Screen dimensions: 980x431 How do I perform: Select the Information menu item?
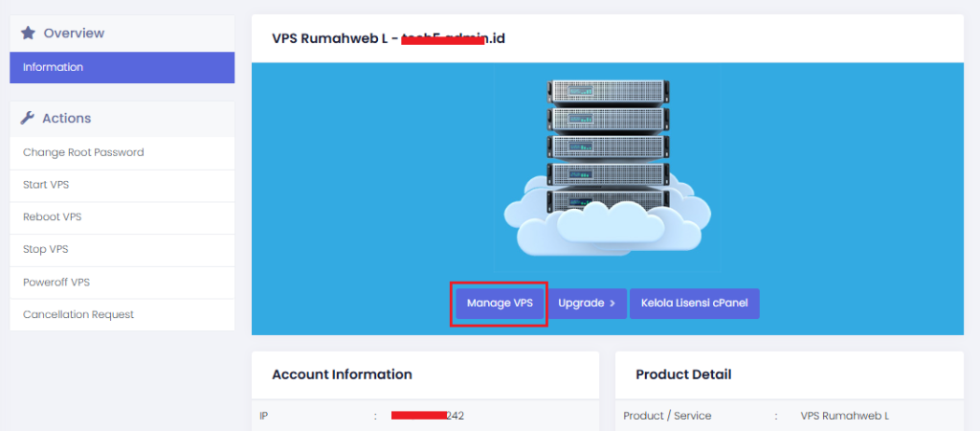tap(122, 68)
